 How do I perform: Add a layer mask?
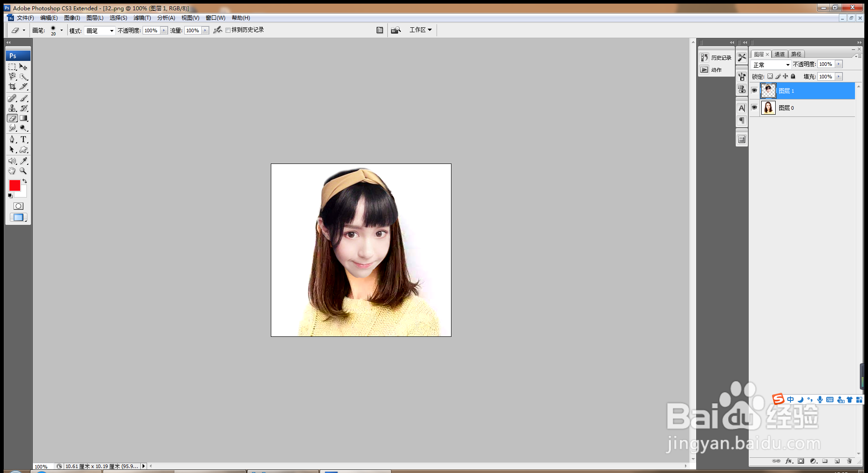801,461
